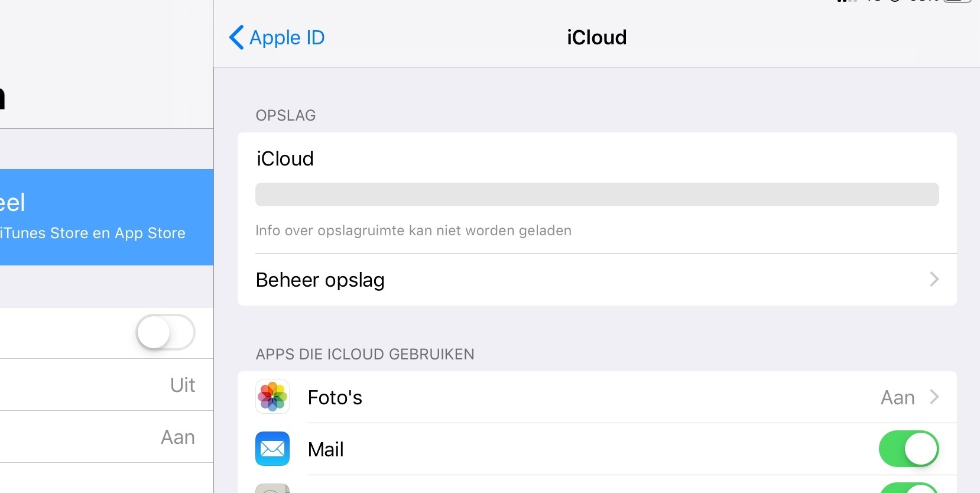Tap the back chevron next to Apple ID

tap(236, 37)
